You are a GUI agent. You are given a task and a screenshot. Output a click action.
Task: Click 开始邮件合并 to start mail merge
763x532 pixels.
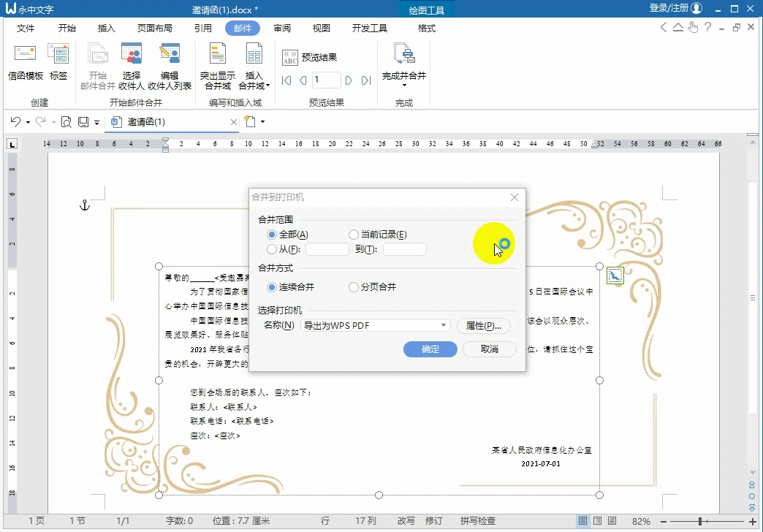[x=99, y=66]
